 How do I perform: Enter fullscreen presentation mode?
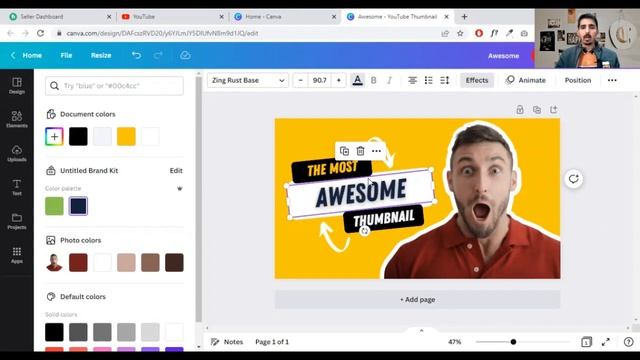(606, 342)
